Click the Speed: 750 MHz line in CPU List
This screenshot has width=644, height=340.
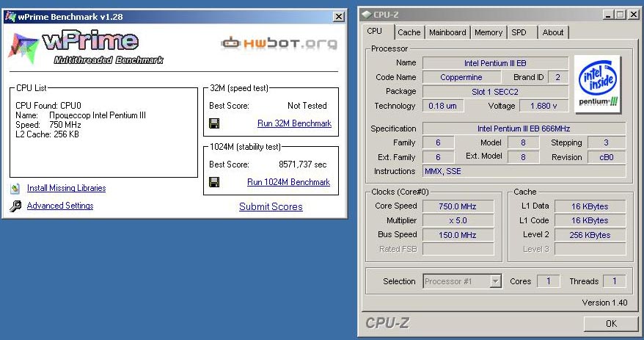(x=48, y=125)
